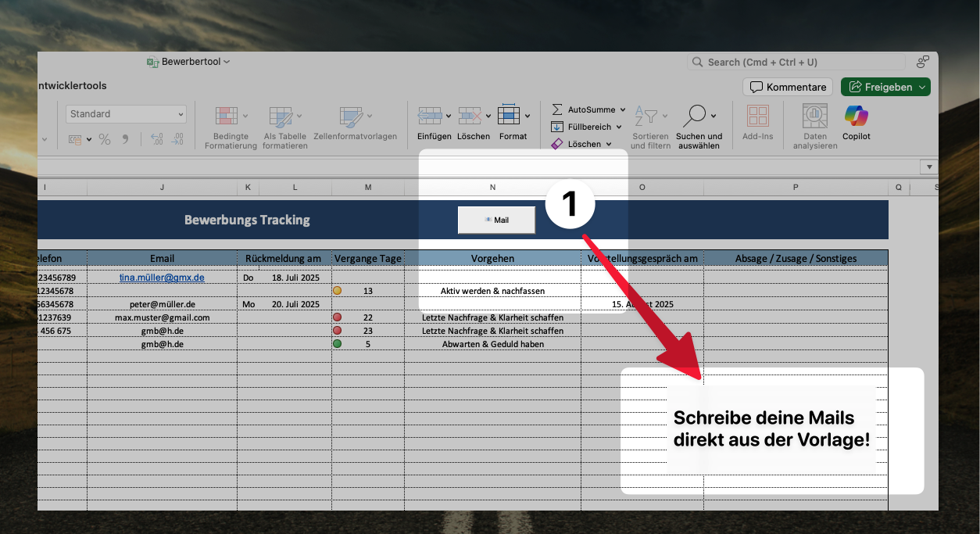Screen dimensions: 980x534
Task: Click the Sortieren und filtern icon
Action: point(645,116)
